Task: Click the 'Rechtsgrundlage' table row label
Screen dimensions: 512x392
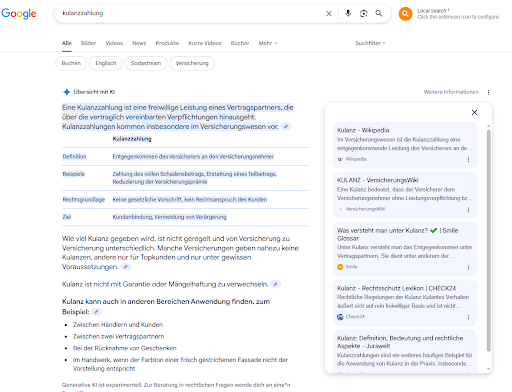Action: pos(84,200)
